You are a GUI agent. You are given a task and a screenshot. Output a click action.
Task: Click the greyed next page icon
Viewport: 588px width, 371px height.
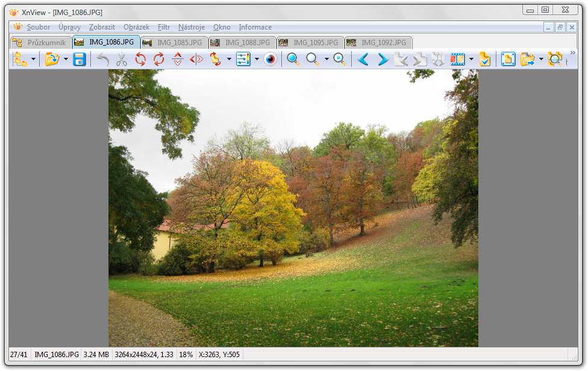[x=420, y=59]
